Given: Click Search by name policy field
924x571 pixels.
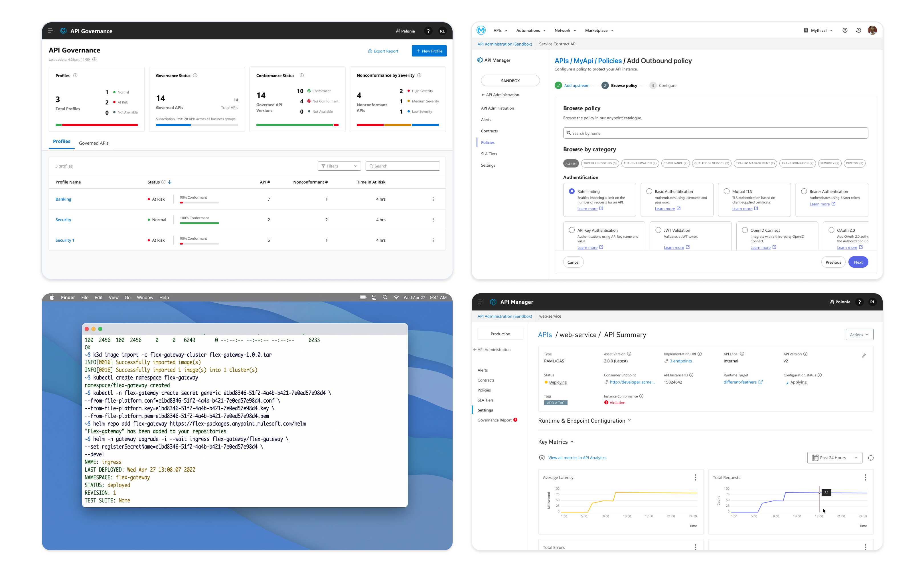Looking at the screenshot, I should pos(715,133).
